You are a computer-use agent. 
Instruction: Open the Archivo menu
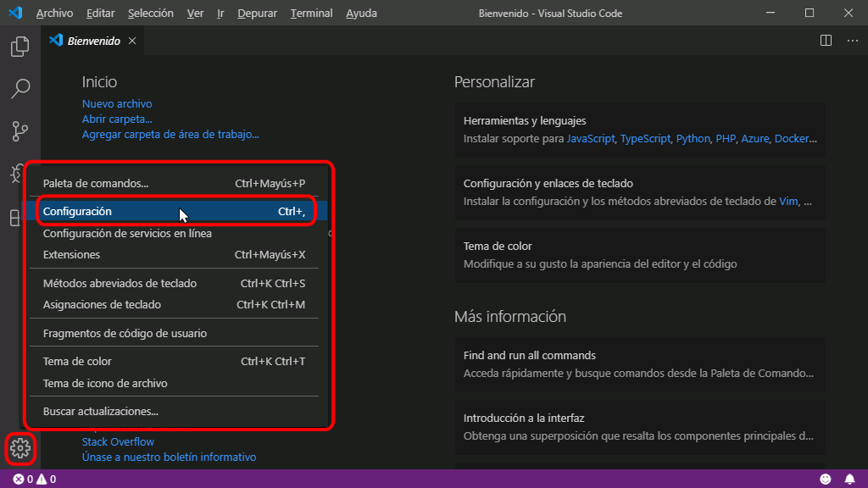[x=54, y=13]
